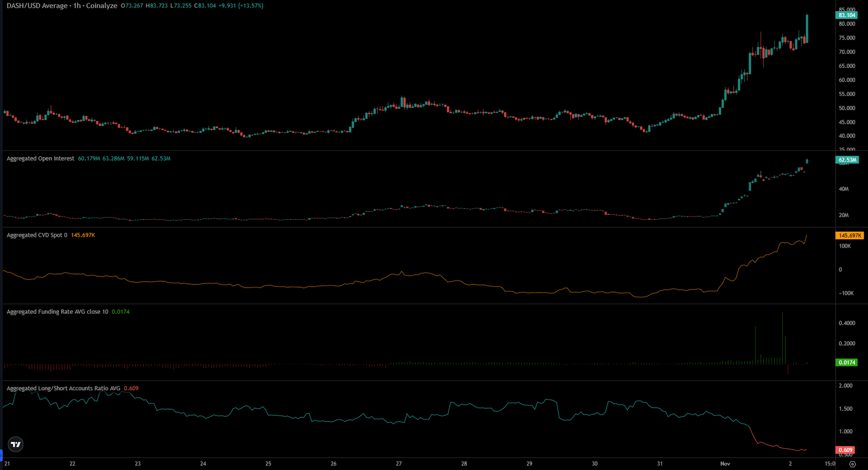Click date 24 on the time axis
Viewport: 868px width, 470px height.
coord(203,463)
